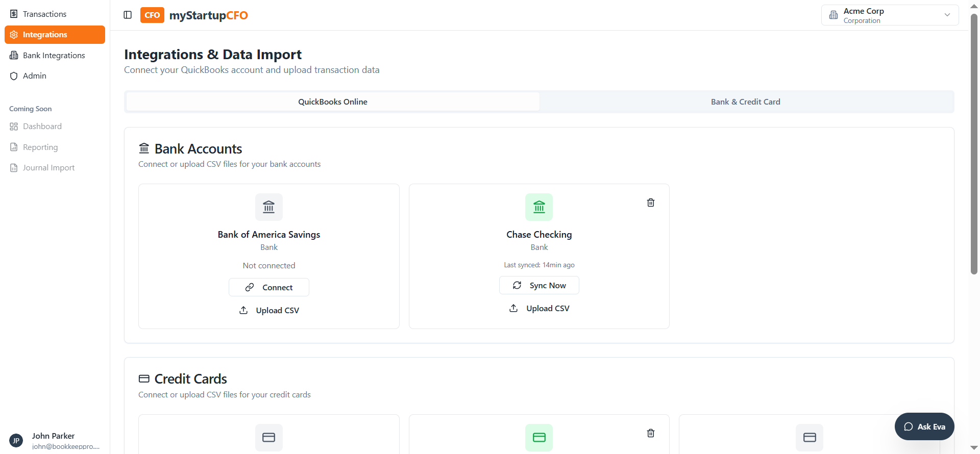Open Bank Integrations in the sidebar
980x454 pixels.
coord(54,56)
